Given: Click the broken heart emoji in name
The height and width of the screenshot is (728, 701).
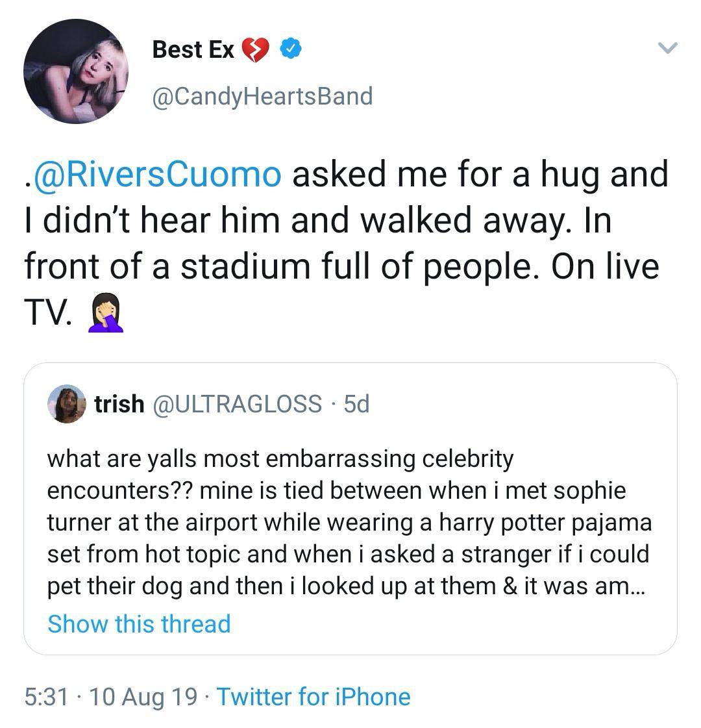Looking at the screenshot, I should (x=256, y=49).
